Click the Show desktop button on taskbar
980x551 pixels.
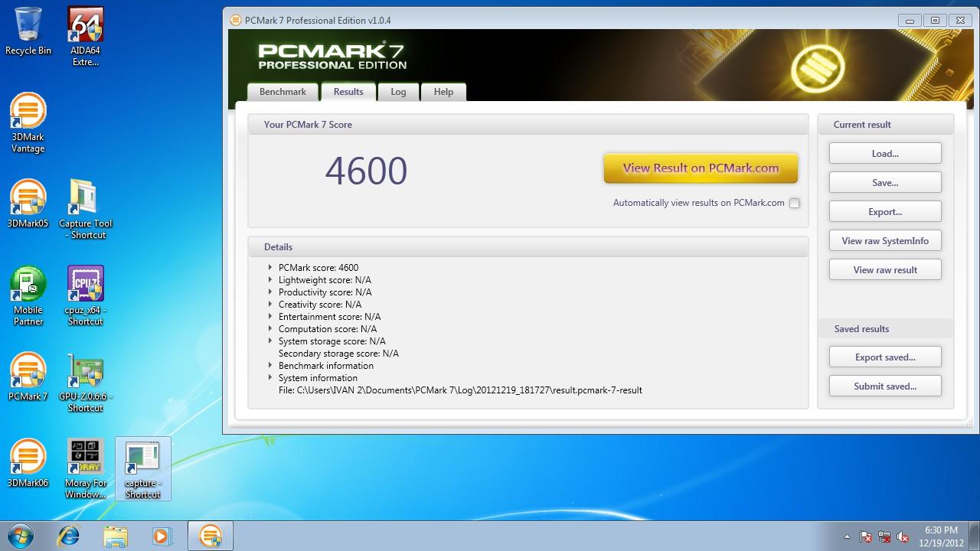[975, 536]
